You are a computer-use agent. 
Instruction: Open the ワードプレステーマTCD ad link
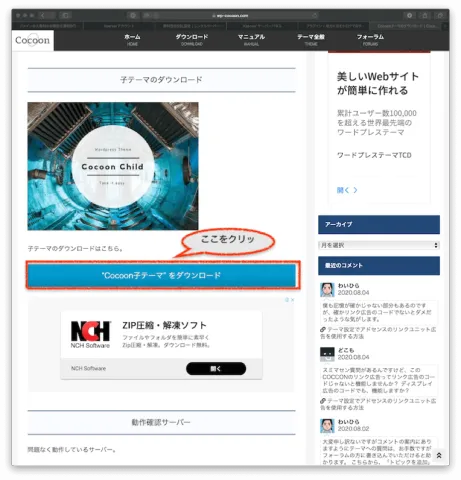(x=374, y=155)
